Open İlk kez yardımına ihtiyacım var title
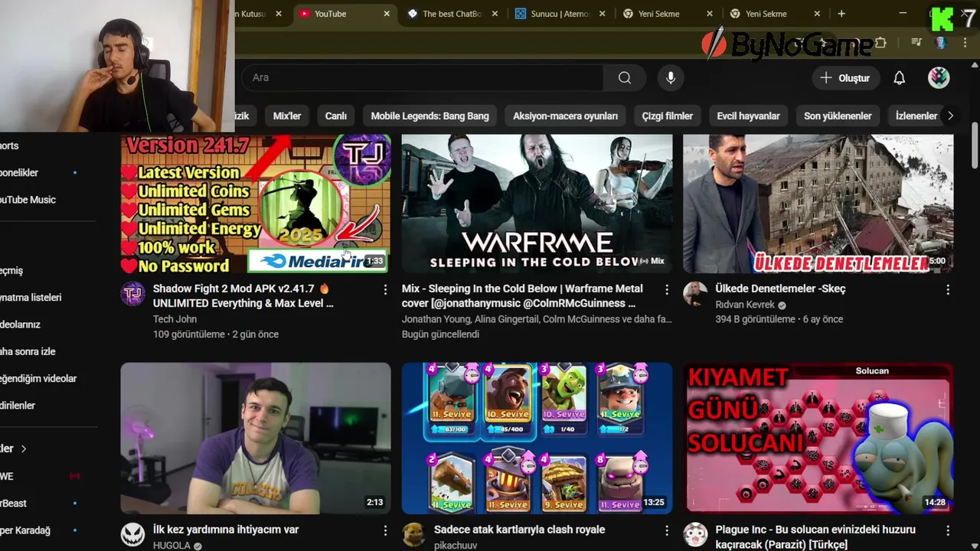 [x=226, y=530]
